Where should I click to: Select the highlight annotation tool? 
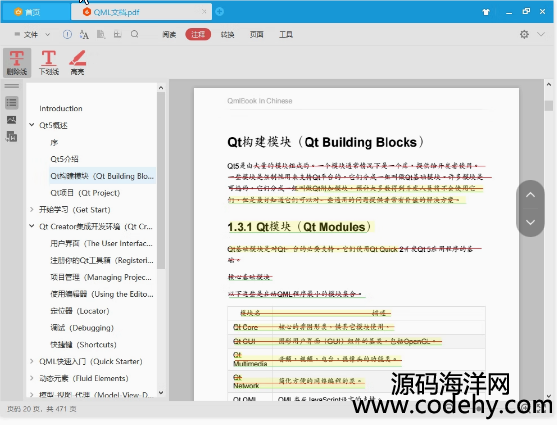point(77,63)
